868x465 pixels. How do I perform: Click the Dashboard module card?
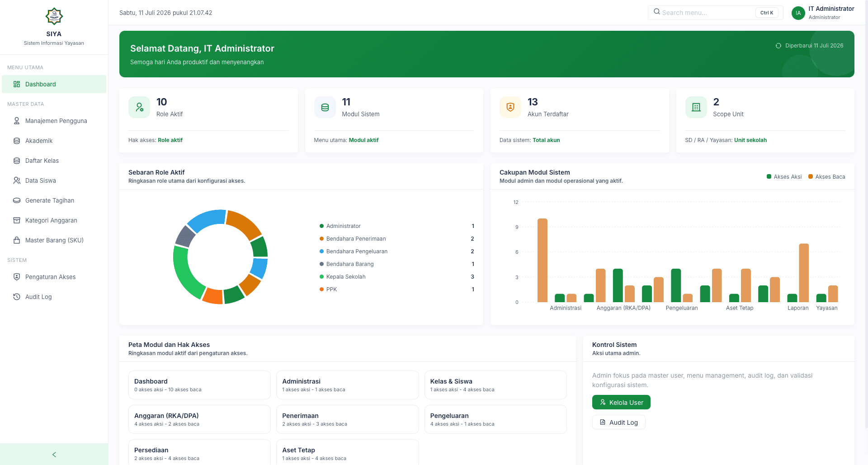tap(199, 385)
